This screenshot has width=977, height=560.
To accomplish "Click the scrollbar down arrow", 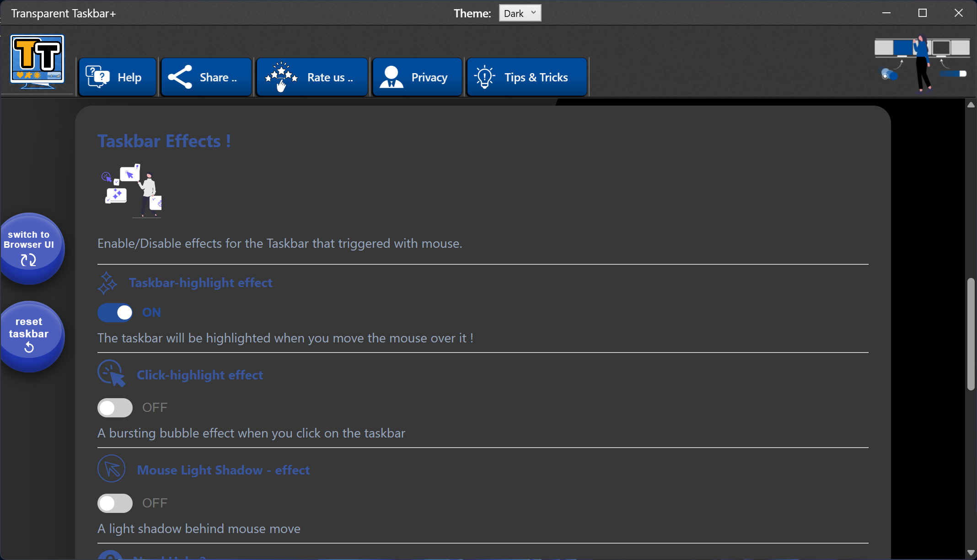I will (x=970, y=552).
